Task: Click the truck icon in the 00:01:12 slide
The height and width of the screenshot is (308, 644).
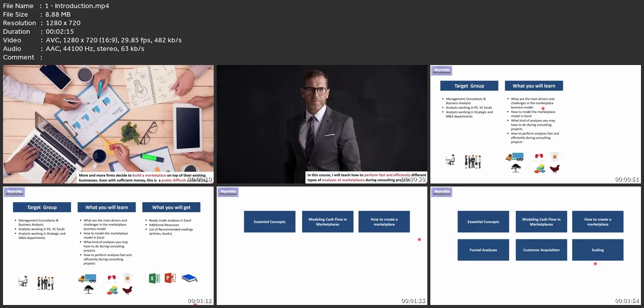Action: pos(87,278)
